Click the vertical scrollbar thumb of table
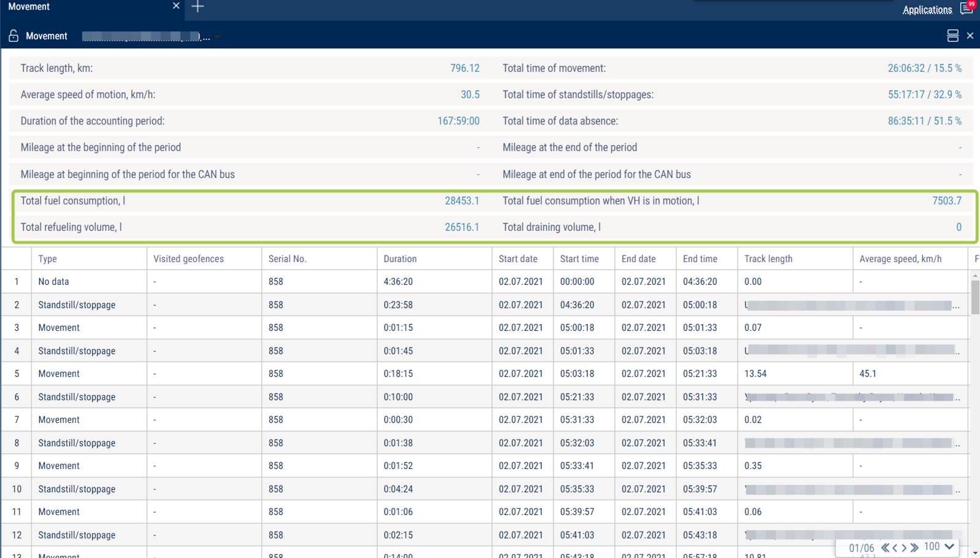Screen dimensions: 980x558 975,298
